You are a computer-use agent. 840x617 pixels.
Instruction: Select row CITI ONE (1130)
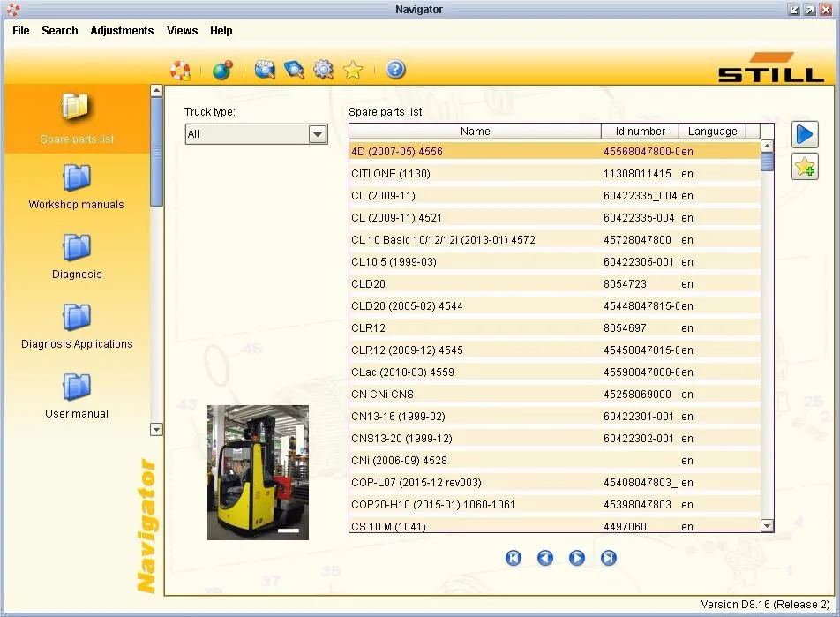tap(554, 174)
